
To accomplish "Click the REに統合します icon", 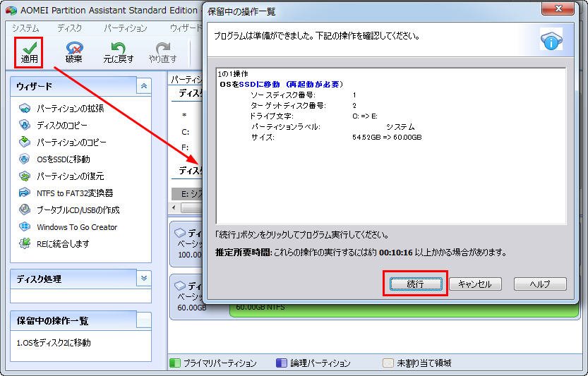I will click(25, 243).
